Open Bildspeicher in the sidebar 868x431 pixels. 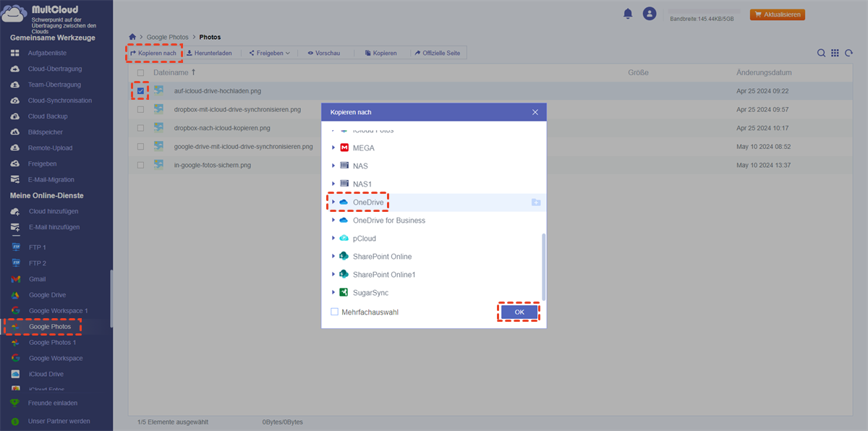pos(46,132)
